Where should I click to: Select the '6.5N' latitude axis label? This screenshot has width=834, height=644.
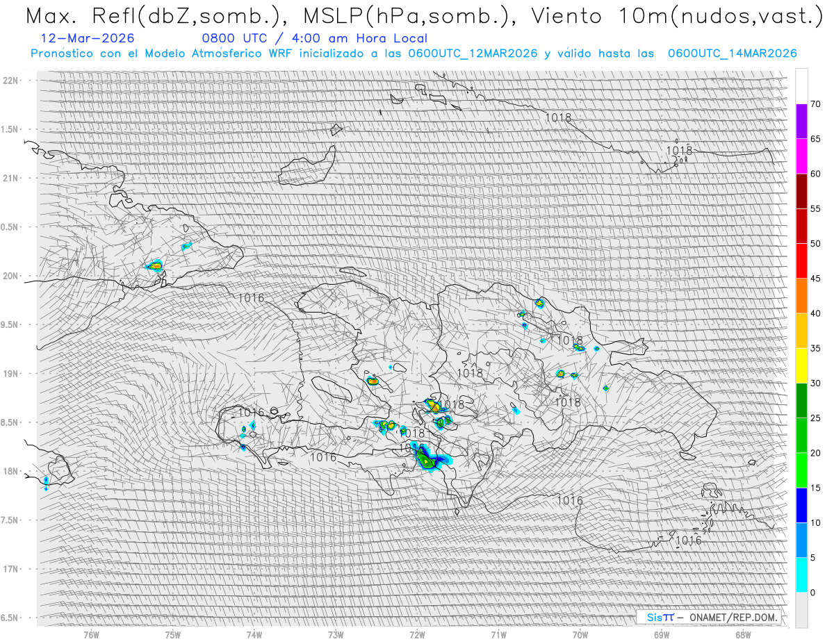[10, 618]
